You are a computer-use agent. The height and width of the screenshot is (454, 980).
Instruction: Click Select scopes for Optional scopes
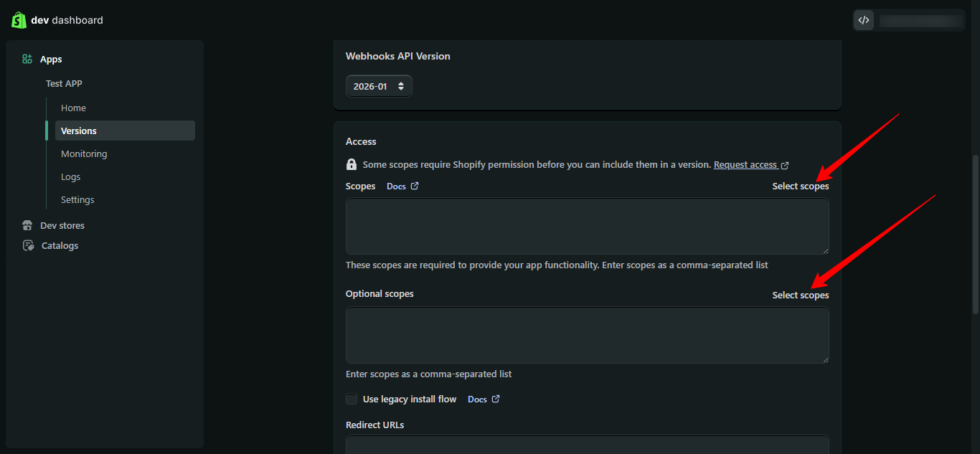pyautogui.click(x=800, y=295)
